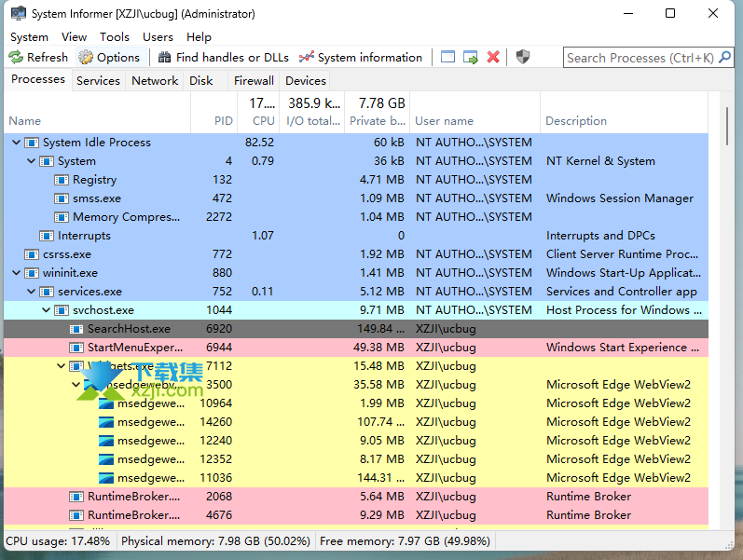Collapse the svchost.exe 1044 node
Image resolution: width=743 pixels, height=560 pixels.
46,310
